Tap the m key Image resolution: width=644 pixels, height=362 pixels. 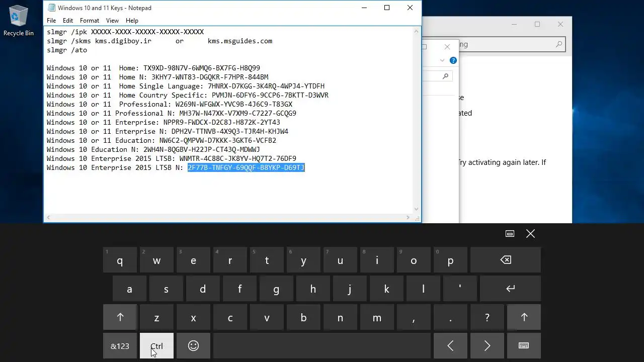tap(377, 317)
